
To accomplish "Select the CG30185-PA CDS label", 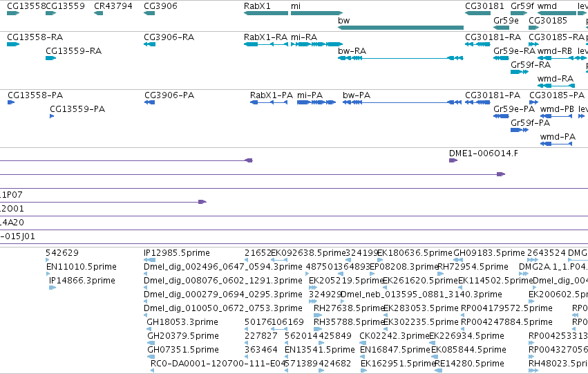I will pyautogui.click(x=557, y=95).
